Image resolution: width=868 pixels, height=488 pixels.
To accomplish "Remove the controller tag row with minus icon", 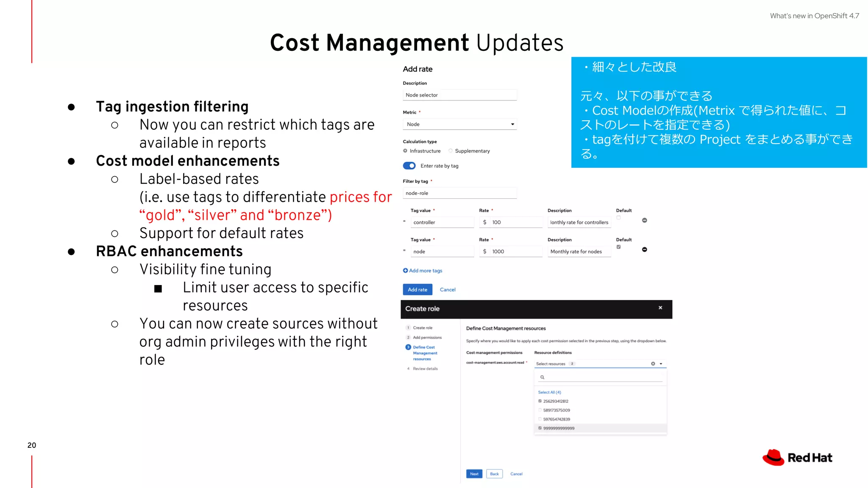I will (x=644, y=220).
